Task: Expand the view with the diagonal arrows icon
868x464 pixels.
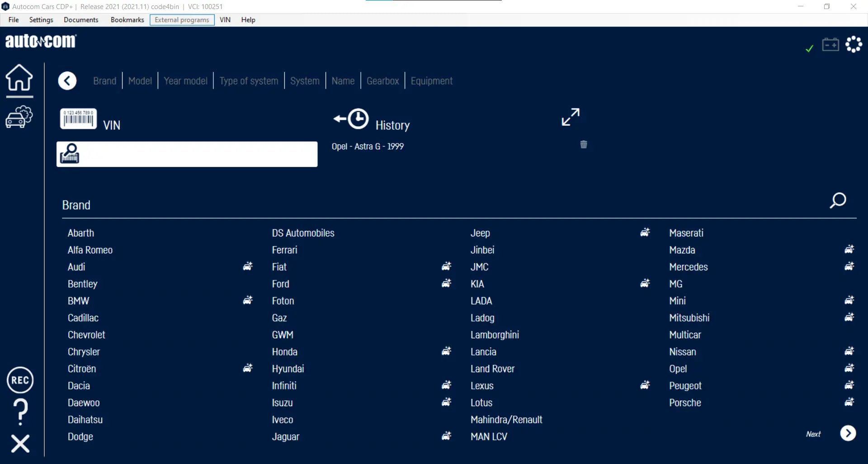Action: click(x=571, y=117)
